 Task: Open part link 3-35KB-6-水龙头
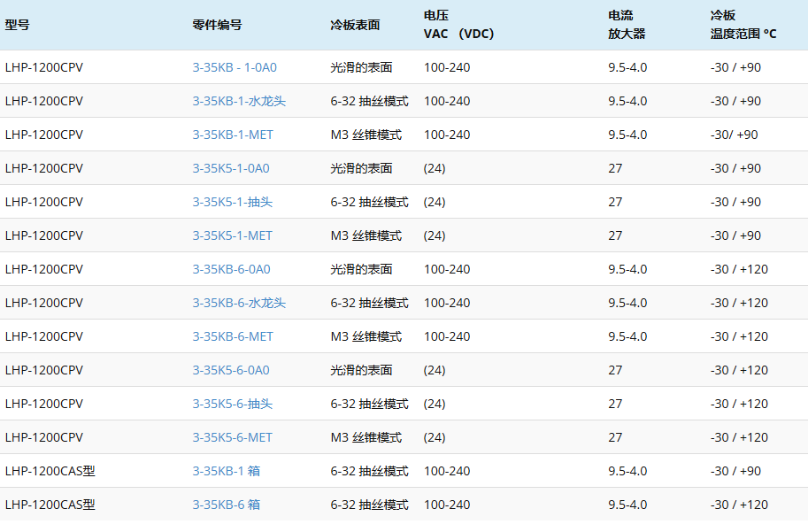coord(239,303)
